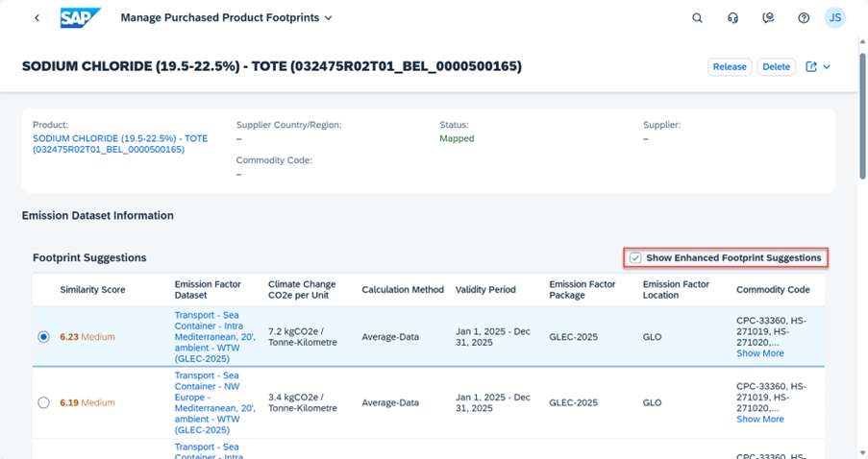Click the Validity Period column header
Viewport: 868px width, 459px height.
(x=485, y=290)
